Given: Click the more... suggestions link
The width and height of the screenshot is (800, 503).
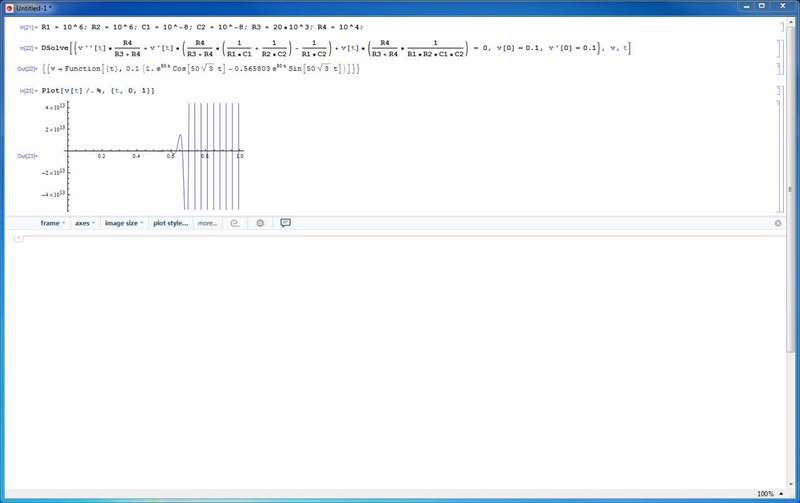Looking at the screenshot, I should coord(207,223).
